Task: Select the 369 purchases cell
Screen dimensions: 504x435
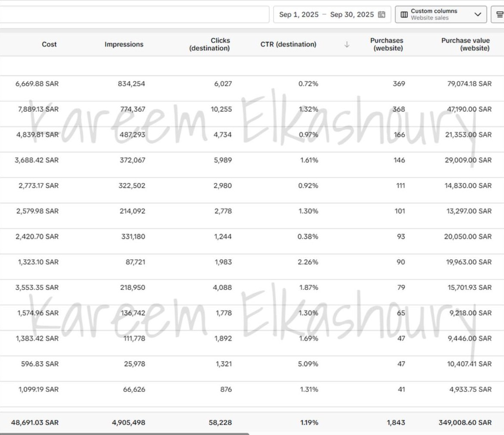Action: (399, 84)
